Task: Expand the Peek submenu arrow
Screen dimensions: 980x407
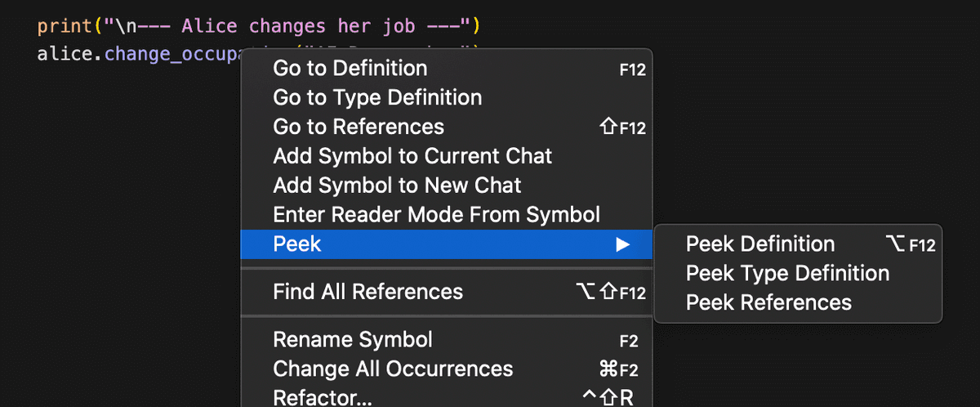Action: [x=623, y=244]
